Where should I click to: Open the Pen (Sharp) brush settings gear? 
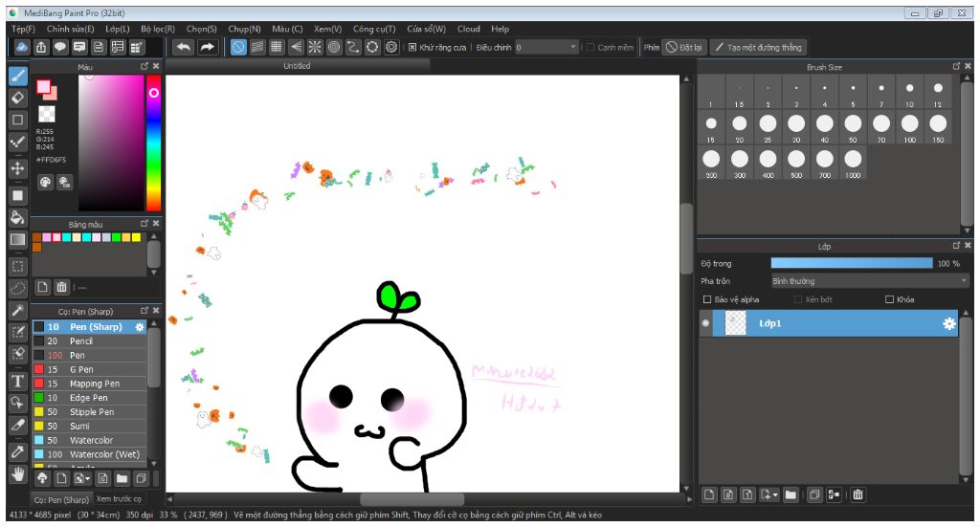coord(140,326)
